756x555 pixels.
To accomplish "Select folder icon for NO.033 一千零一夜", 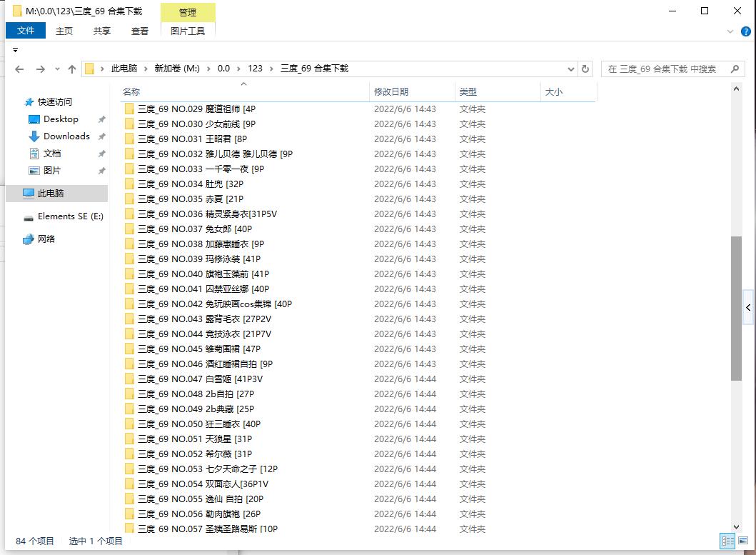I will coord(129,169).
